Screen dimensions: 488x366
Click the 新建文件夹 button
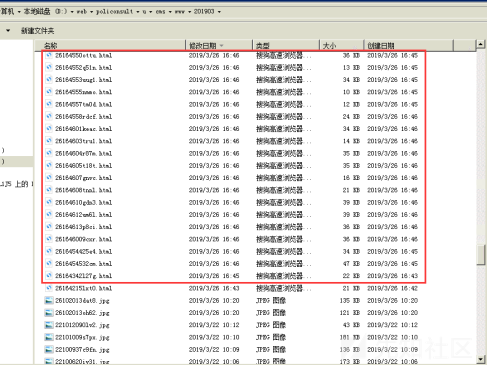37,31
